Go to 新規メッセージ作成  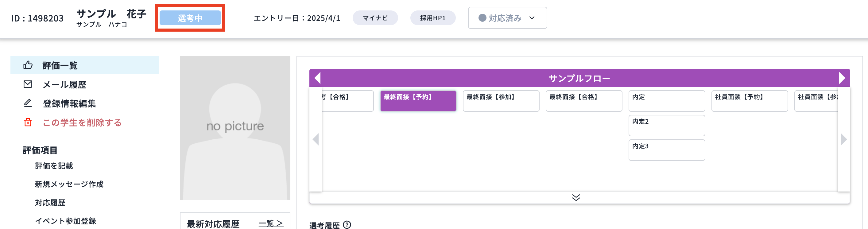pos(69,184)
